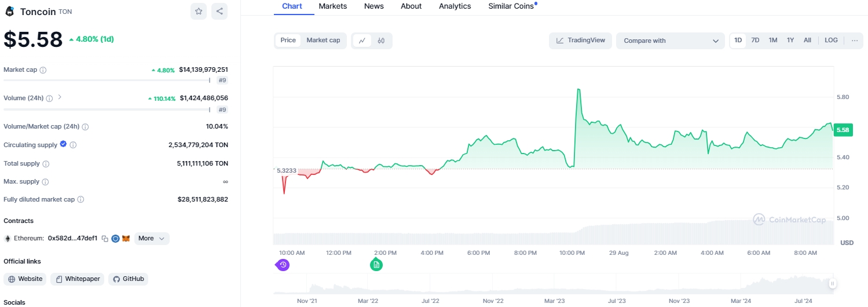Open the TradingView chart button

(580, 41)
